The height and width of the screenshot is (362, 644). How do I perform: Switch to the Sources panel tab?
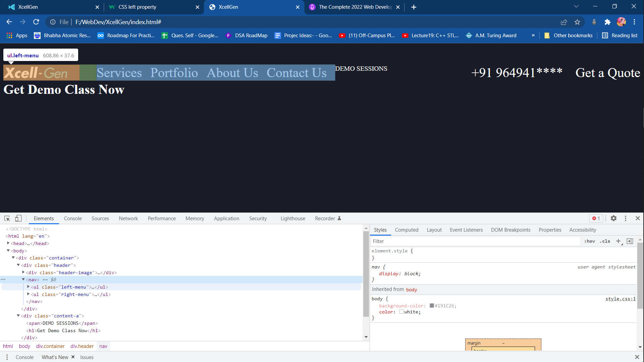(x=100, y=218)
